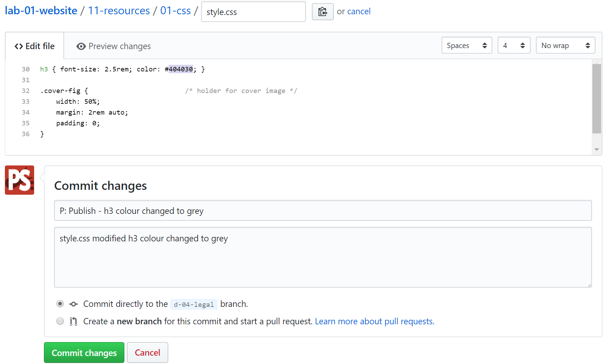Click the PS user avatar
Image resolution: width=607 pixels, height=364 pixels.
[20, 180]
